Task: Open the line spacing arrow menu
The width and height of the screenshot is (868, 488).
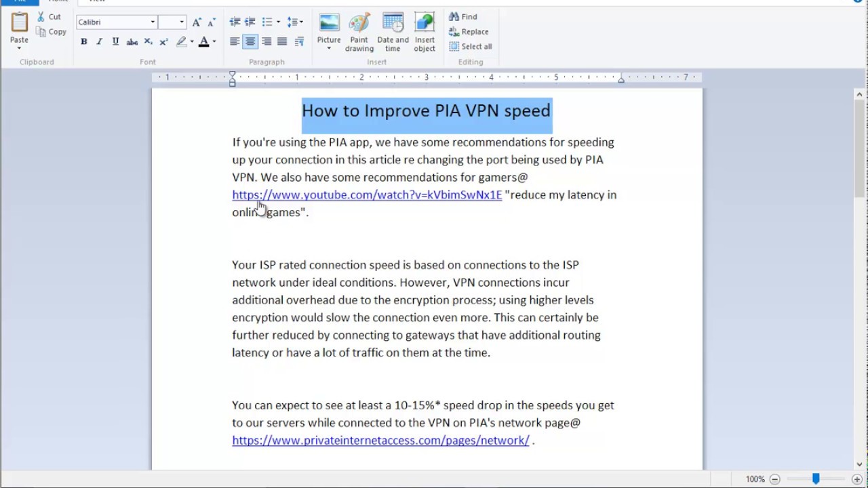Action: [x=301, y=22]
